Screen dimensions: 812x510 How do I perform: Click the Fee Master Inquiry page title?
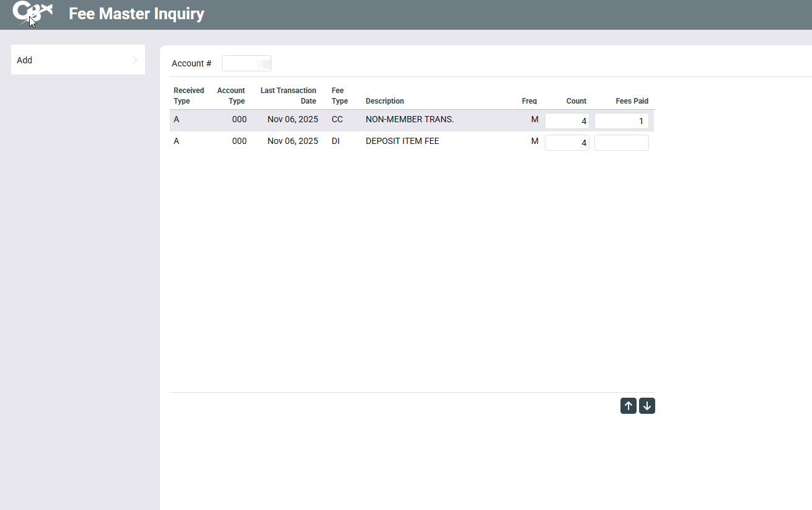tap(136, 14)
